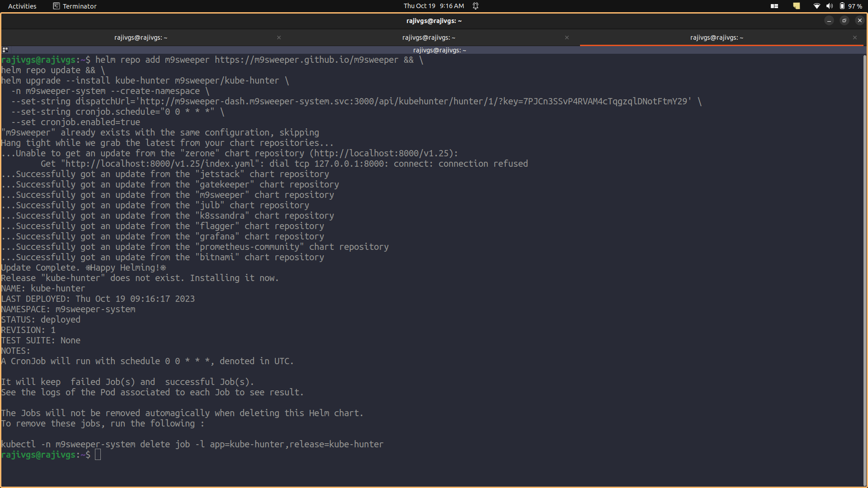The image size is (868, 488).
Task: Open the yellow sticky notes indicator
Action: point(797,6)
